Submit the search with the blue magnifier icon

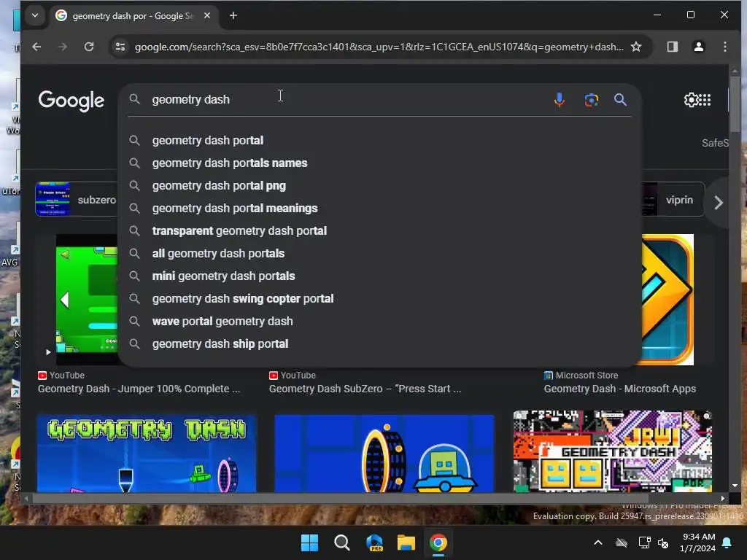(620, 99)
